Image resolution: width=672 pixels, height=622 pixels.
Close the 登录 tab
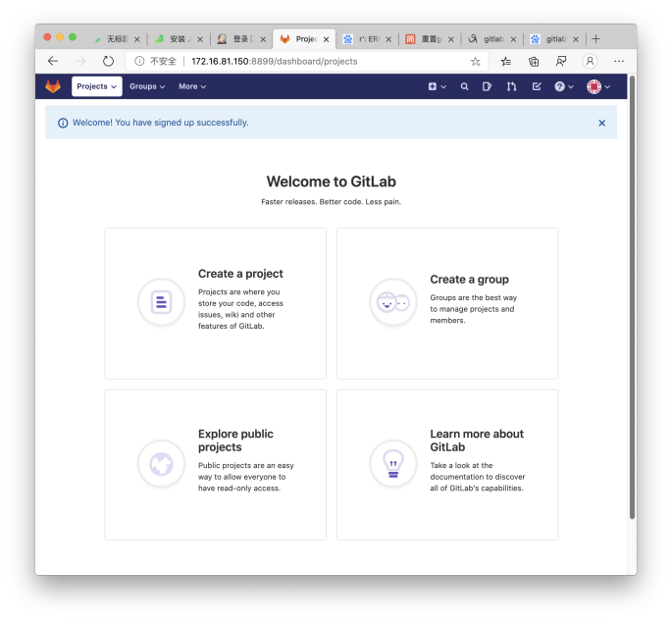tap(263, 39)
